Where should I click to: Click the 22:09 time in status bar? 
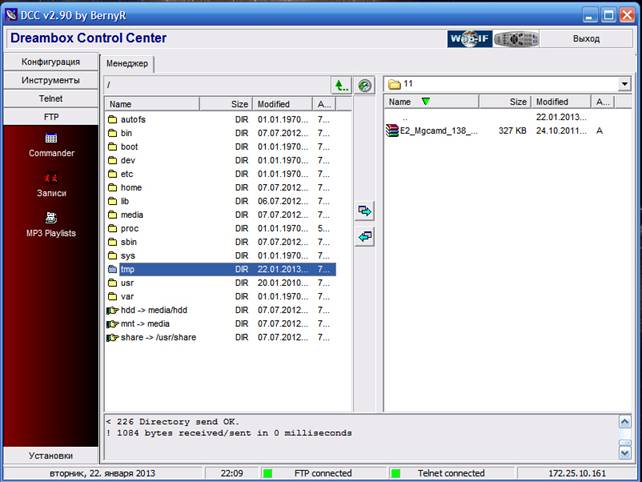coord(232,473)
